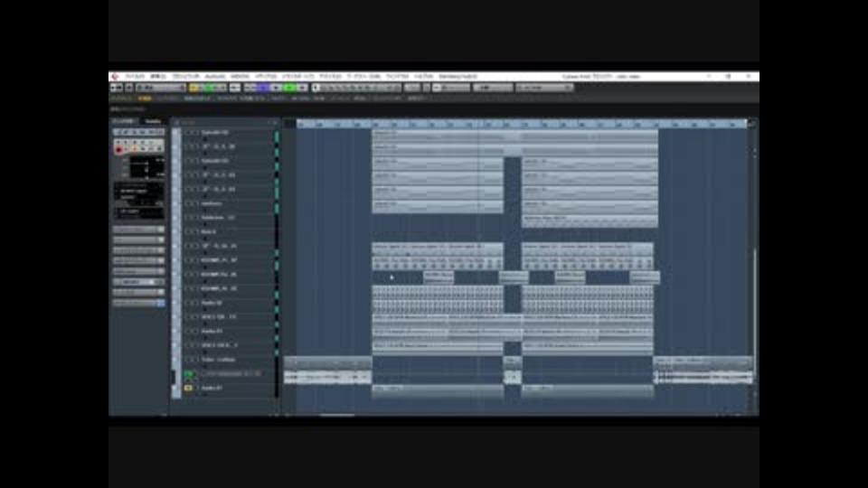Click the ruler at top of arrangement

pos(522,124)
